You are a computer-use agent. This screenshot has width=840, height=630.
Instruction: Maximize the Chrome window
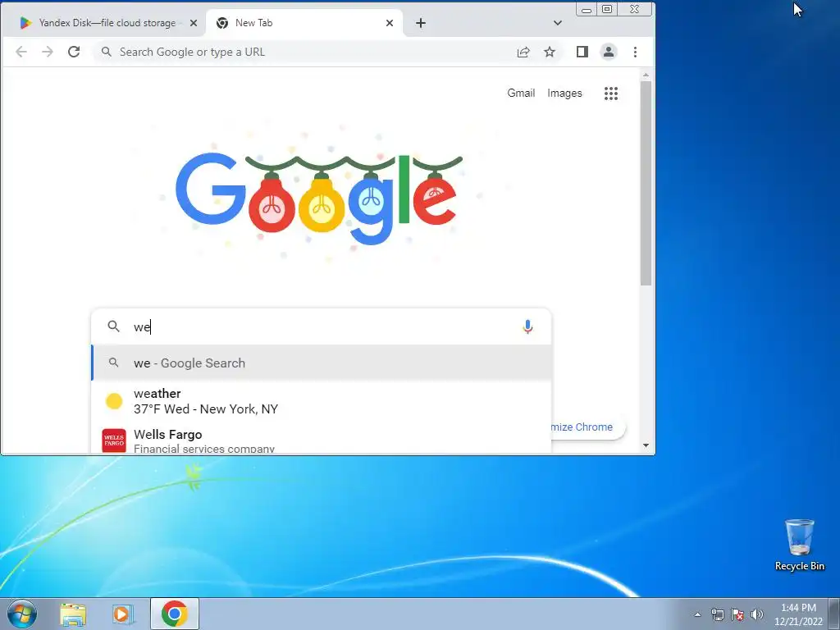click(x=607, y=9)
